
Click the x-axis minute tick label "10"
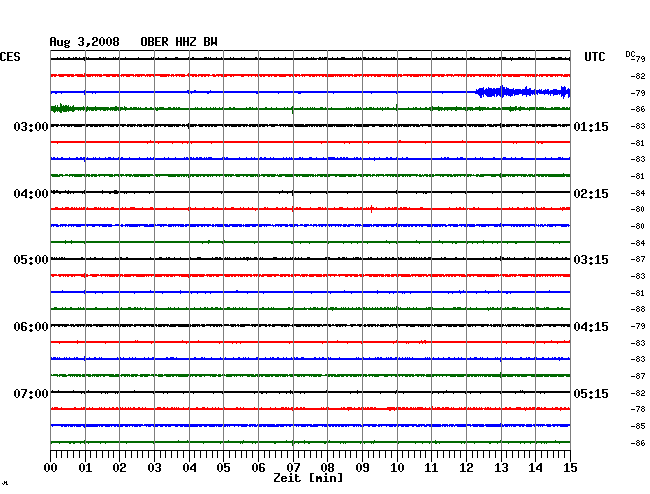[x=397, y=468]
